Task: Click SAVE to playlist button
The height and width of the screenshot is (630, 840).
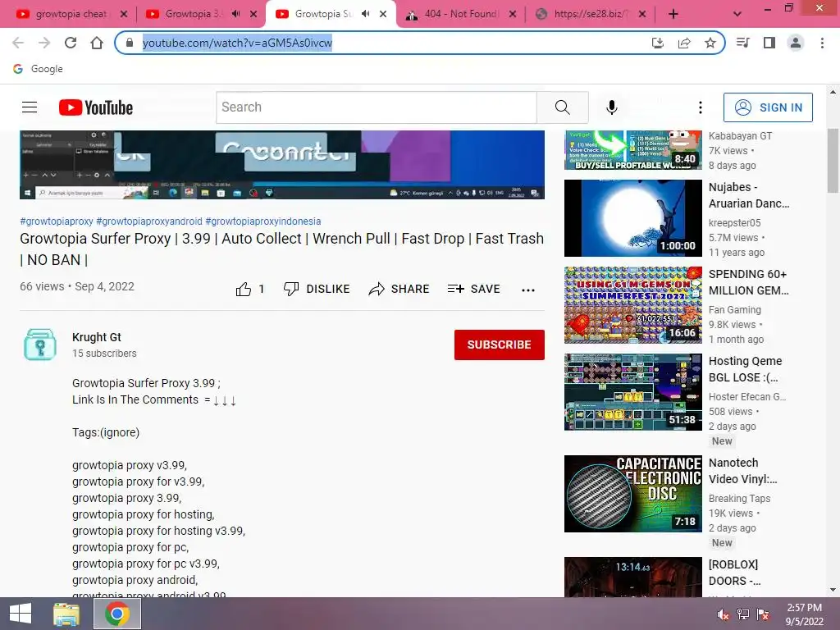Action: [473, 290]
